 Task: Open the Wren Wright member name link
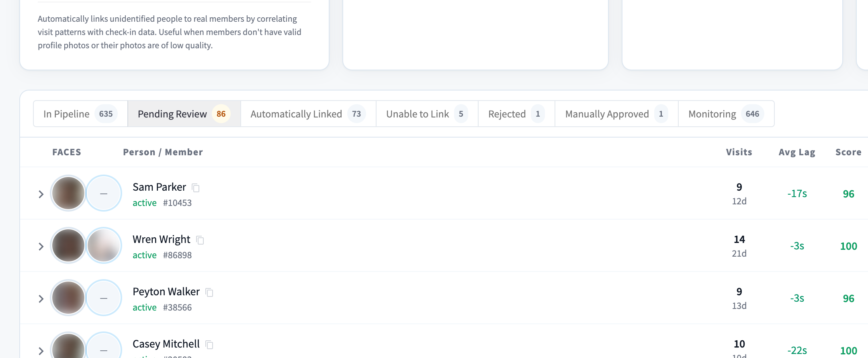(162, 239)
